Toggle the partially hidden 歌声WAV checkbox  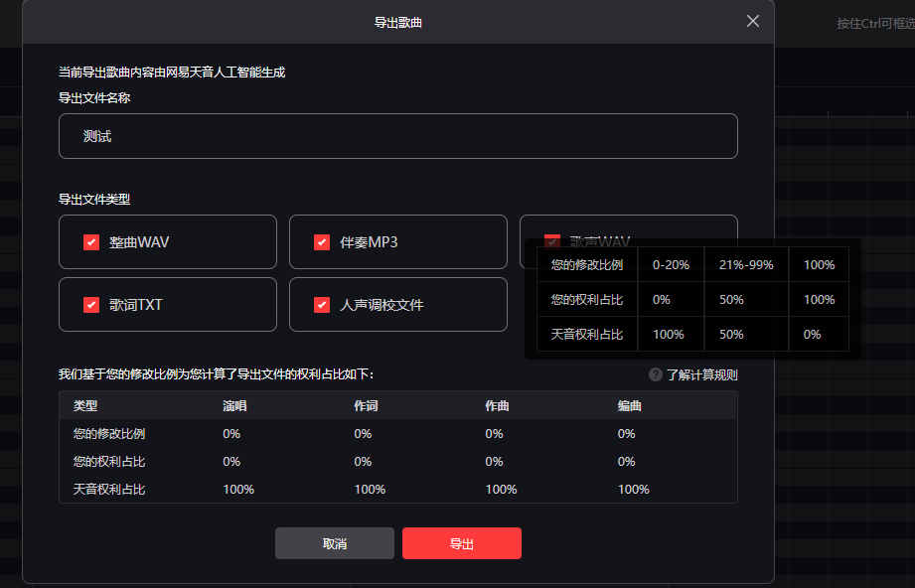tap(552, 241)
